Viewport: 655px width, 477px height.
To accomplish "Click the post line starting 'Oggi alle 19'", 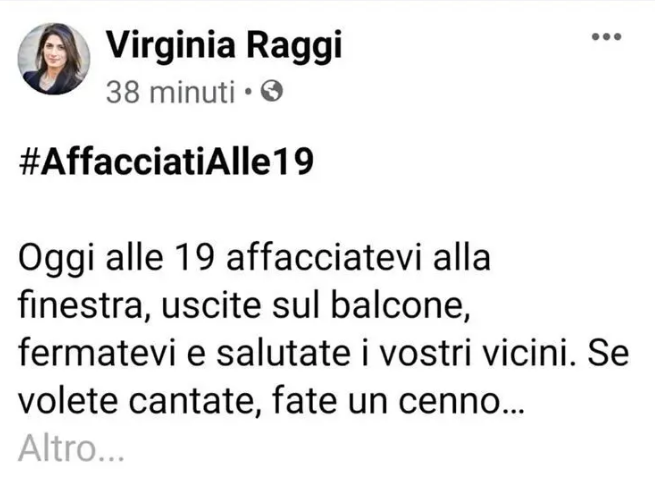I will pyautogui.click(x=254, y=258).
